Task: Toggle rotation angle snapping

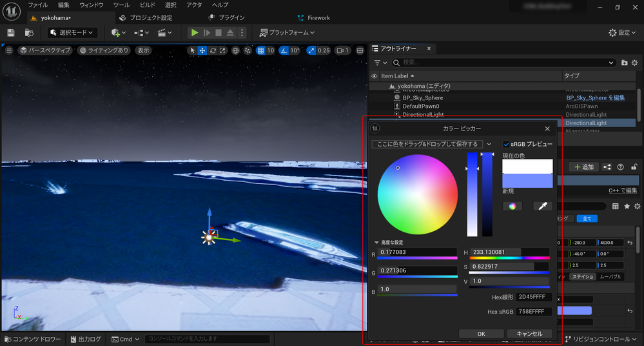Action: tap(284, 50)
